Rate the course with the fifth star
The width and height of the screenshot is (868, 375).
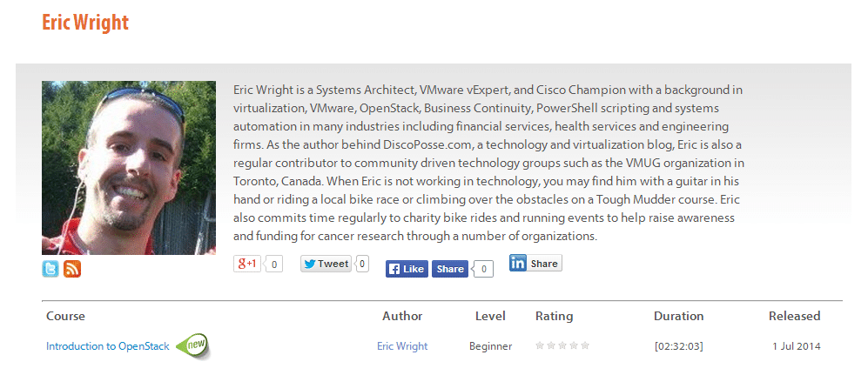[x=585, y=345]
